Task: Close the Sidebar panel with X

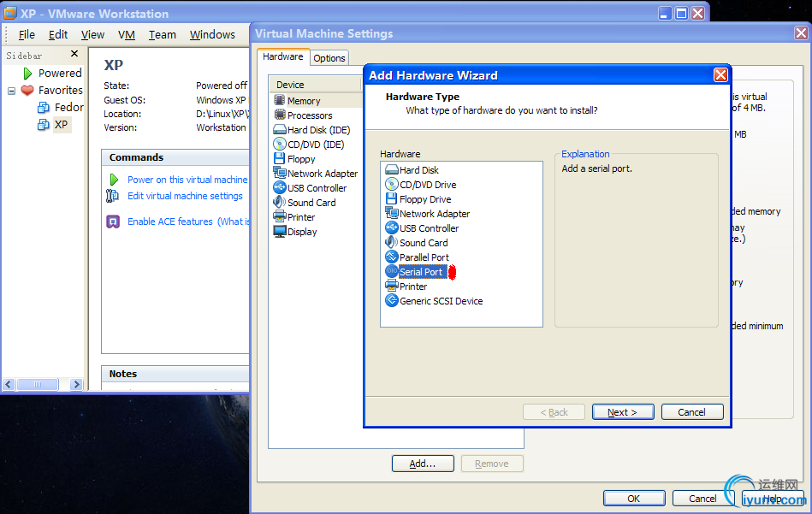Action: click(x=74, y=54)
